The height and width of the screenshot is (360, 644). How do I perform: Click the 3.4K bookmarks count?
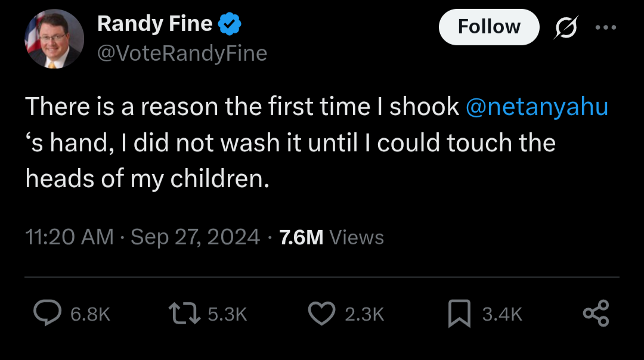502,315
